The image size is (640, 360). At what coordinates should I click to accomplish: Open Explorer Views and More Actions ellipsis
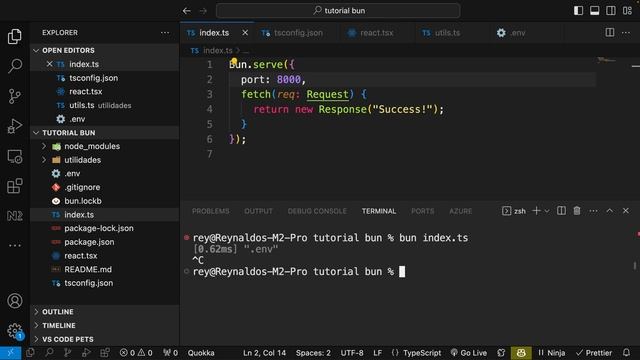click(165, 33)
